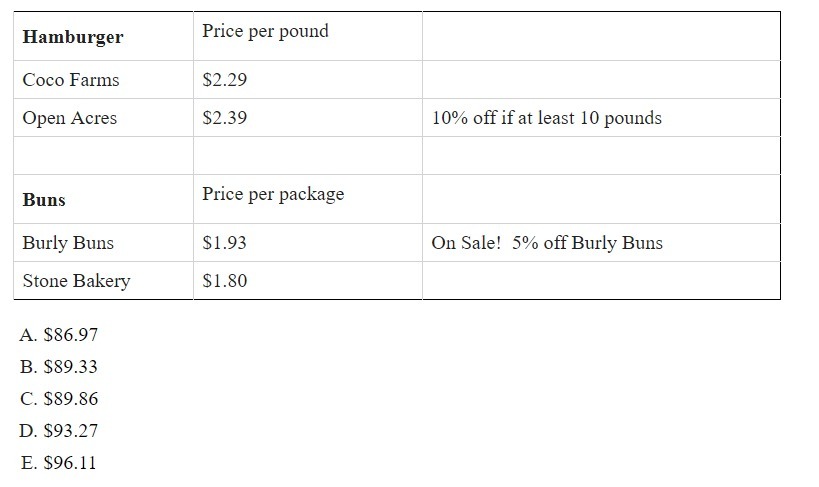The image size is (819, 487).
Task: Select answer choice C. $89.86
Action: click(x=58, y=398)
